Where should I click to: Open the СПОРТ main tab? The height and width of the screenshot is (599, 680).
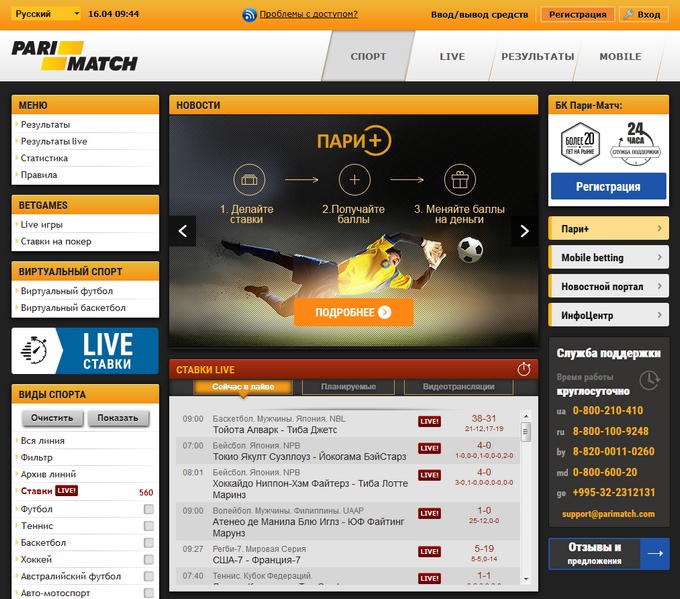click(368, 56)
